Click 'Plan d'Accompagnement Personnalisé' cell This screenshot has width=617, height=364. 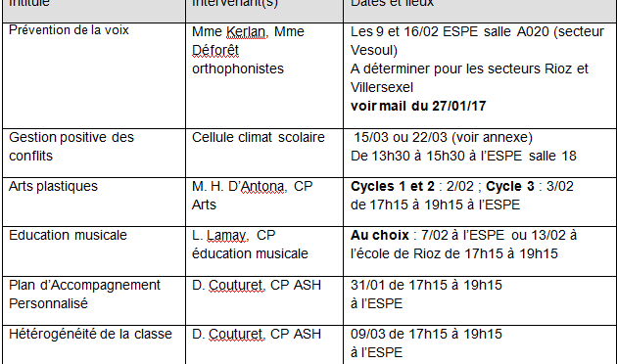[94, 300]
